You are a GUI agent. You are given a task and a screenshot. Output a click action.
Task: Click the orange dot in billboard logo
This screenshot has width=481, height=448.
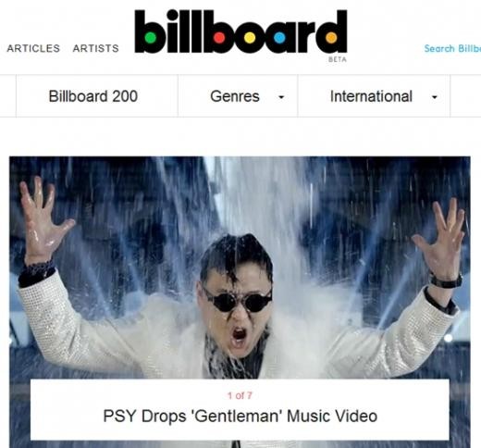tap(331, 38)
